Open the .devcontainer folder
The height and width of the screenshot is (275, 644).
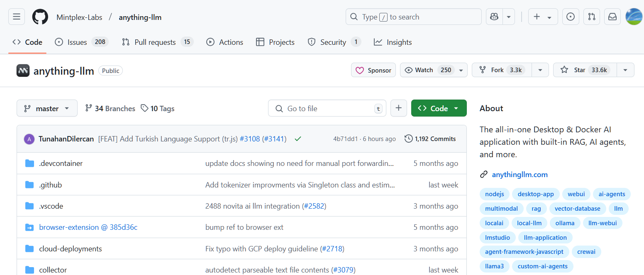pos(61,163)
